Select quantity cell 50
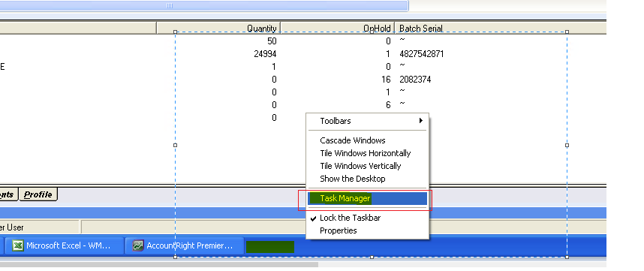The image size is (644, 271). [272, 41]
